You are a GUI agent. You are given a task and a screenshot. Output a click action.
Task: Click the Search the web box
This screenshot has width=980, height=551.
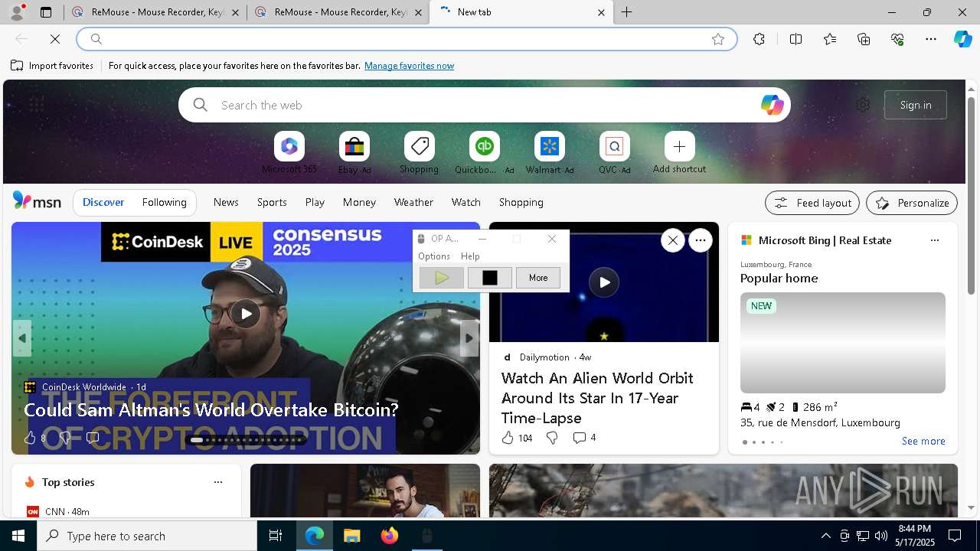coord(485,105)
